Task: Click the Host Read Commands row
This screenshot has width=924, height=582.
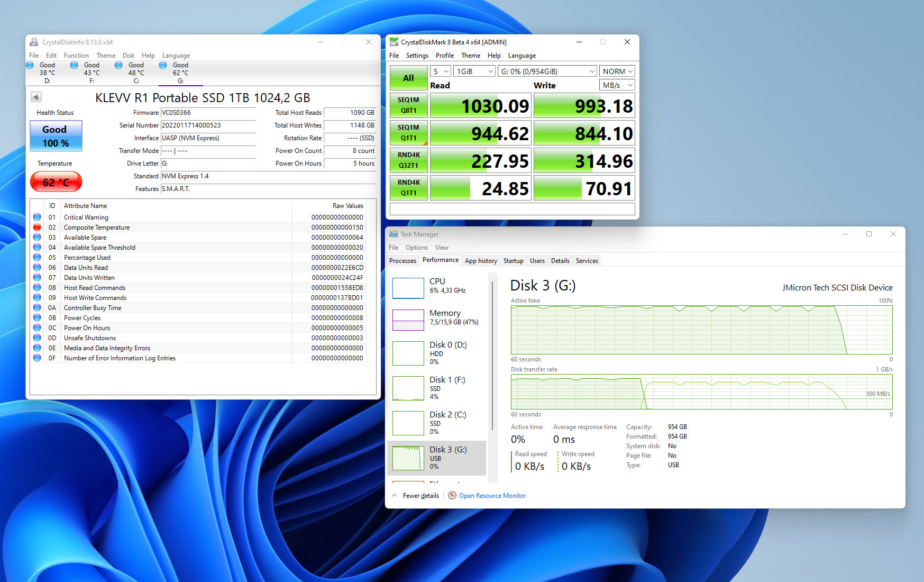Action: point(199,287)
